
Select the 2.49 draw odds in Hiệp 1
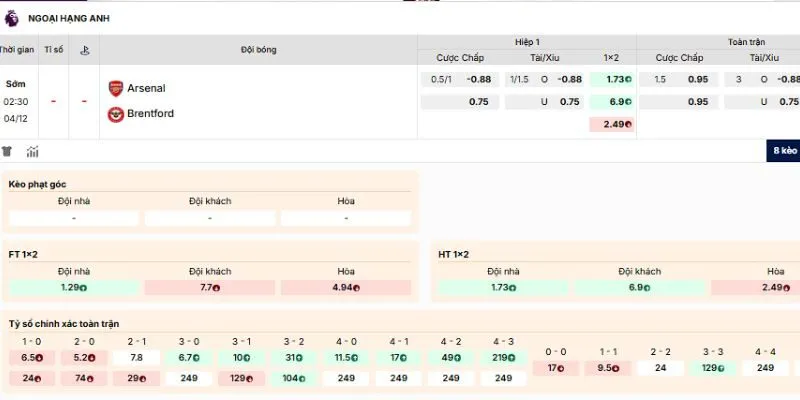610,124
